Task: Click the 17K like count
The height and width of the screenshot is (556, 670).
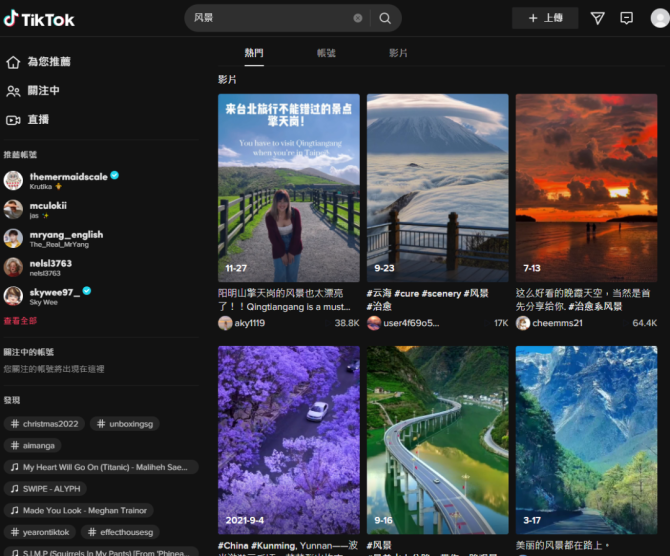Action: pyautogui.click(x=501, y=323)
